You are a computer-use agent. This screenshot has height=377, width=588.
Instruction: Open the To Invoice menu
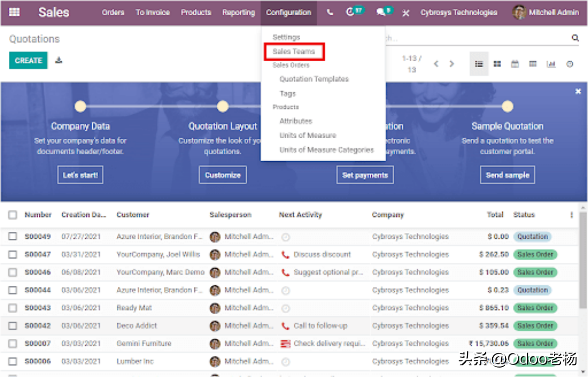152,13
